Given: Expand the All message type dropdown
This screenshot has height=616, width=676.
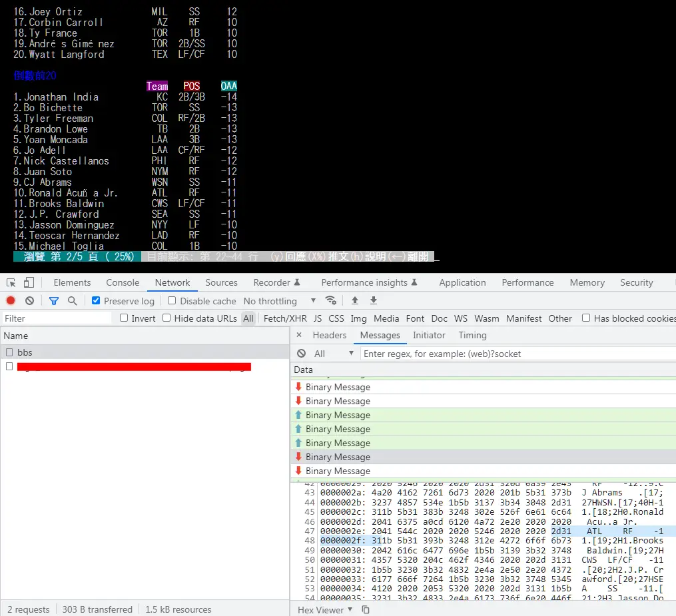Looking at the screenshot, I should coord(334,354).
